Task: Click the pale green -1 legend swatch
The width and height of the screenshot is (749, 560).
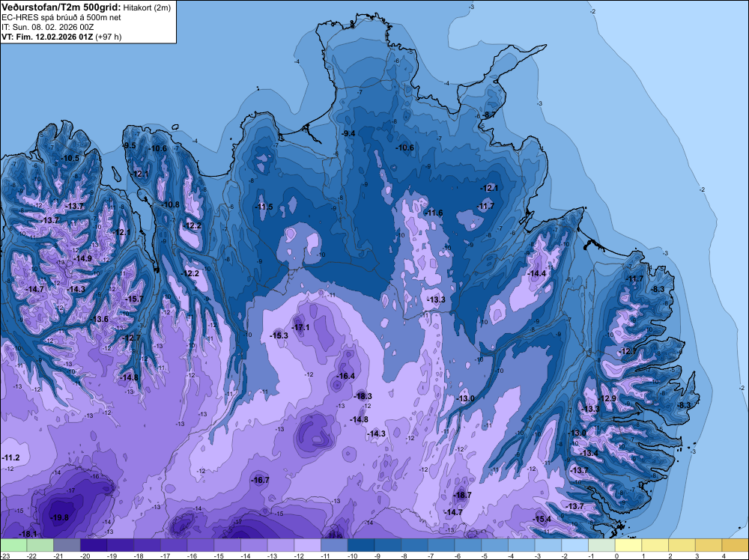Action: (x=602, y=545)
